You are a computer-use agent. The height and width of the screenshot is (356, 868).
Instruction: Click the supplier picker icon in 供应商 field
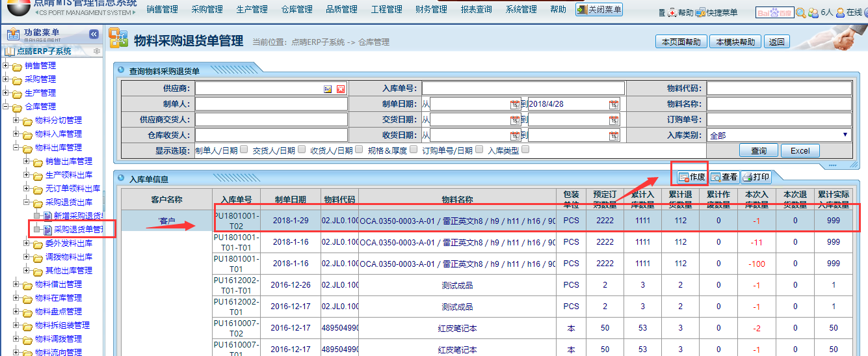coord(328,89)
